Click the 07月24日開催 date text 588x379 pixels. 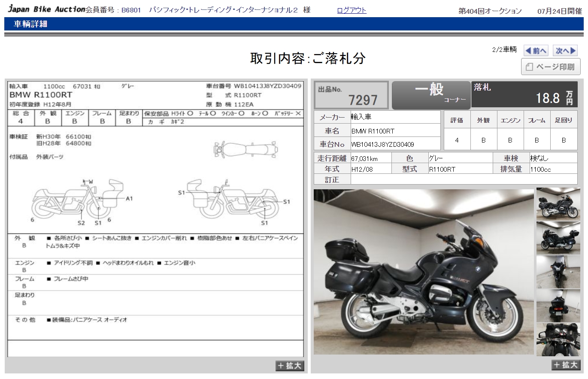click(x=560, y=11)
